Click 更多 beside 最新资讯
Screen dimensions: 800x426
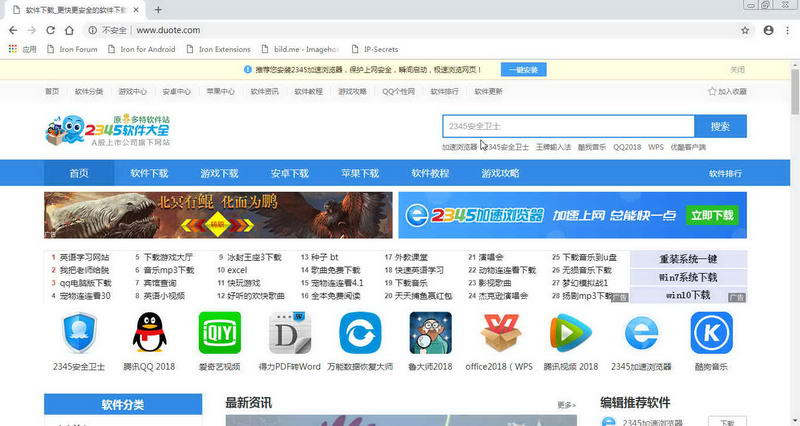(566, 405)
